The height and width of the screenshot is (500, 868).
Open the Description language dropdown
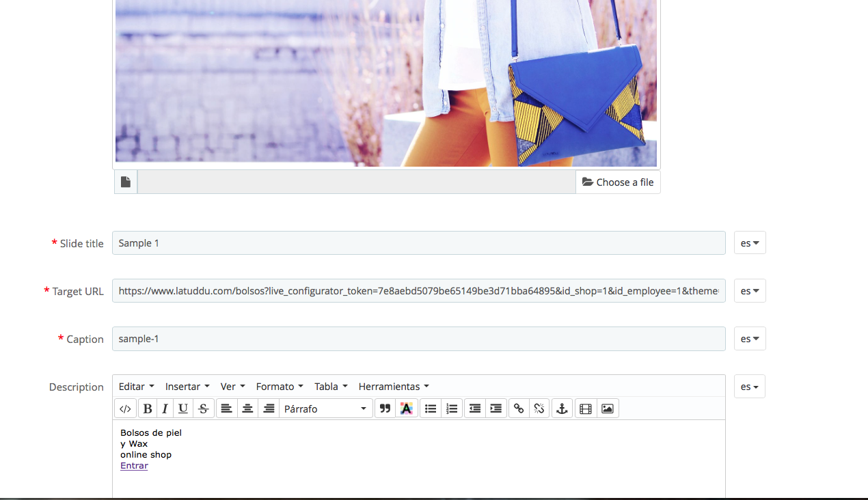(750, 386)
